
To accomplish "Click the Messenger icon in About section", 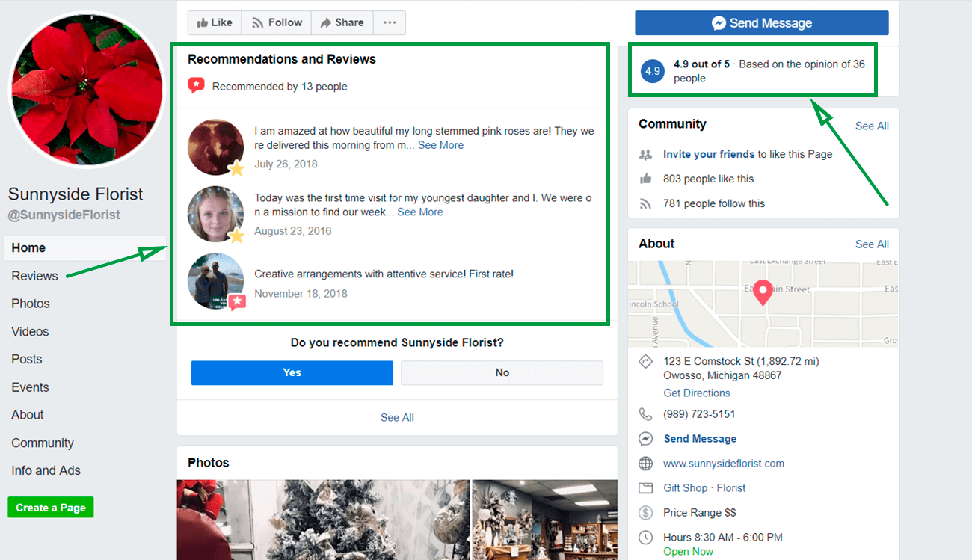I will pos(645,439).
